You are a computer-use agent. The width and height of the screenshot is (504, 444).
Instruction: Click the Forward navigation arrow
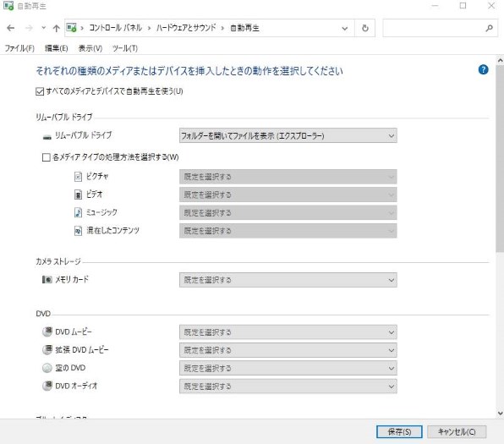[29, 28]
